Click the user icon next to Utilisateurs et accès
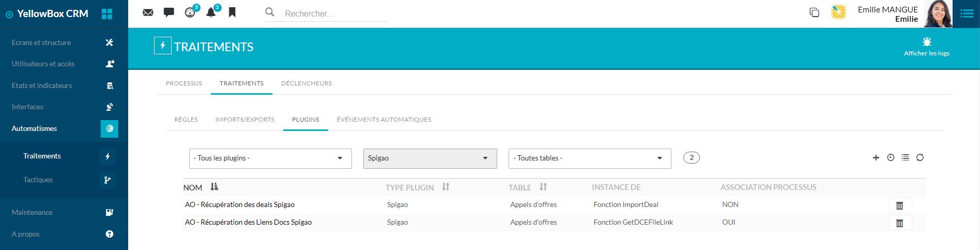This screenshot has height=250, width=980. 110,64
